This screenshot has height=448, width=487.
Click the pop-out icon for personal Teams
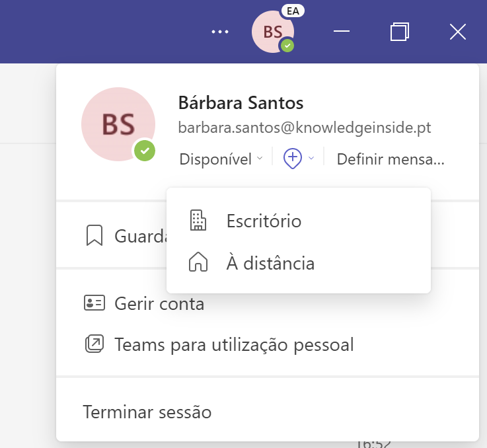[x=94, y=344]
